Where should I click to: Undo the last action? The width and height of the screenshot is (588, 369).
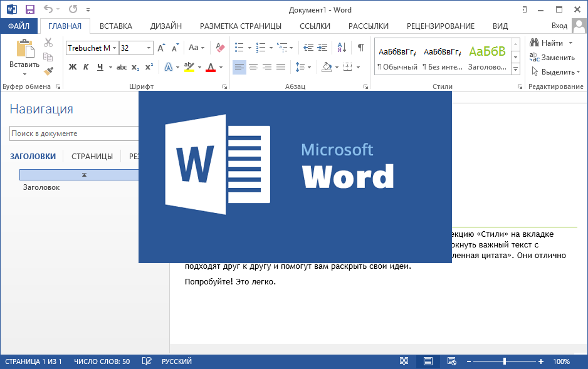click(x=48, y=9)
